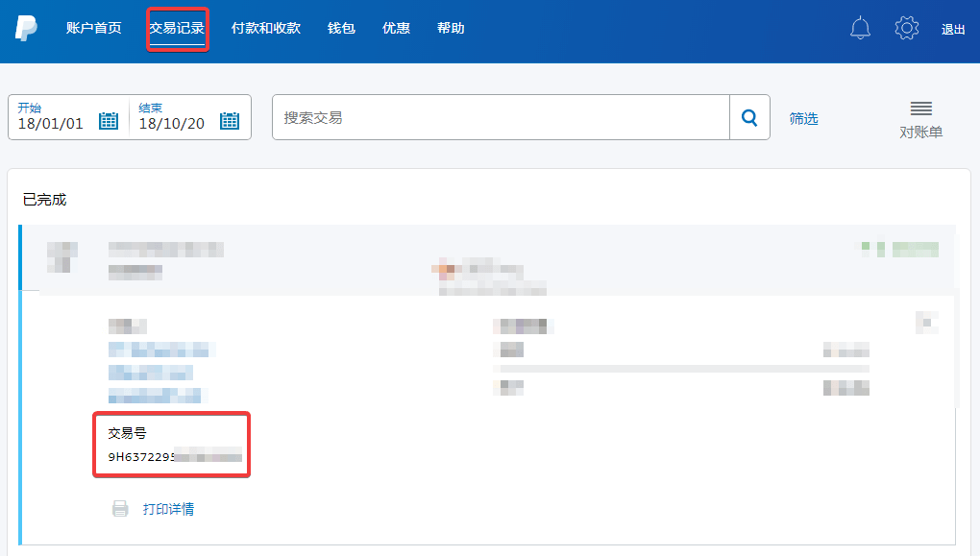Click the calendar icon beside start date
980x556 pixels.
pyautogui.click(x=109, y=121)
